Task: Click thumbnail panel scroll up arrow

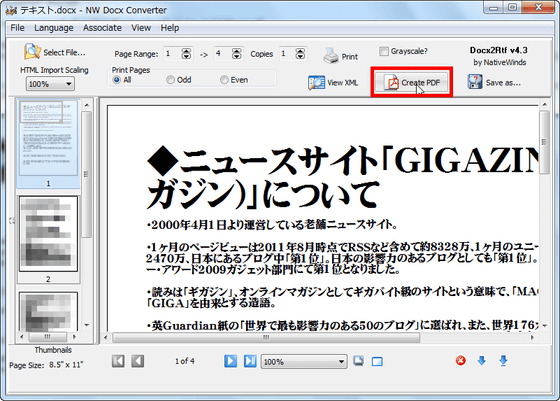Action: (87, 105)
